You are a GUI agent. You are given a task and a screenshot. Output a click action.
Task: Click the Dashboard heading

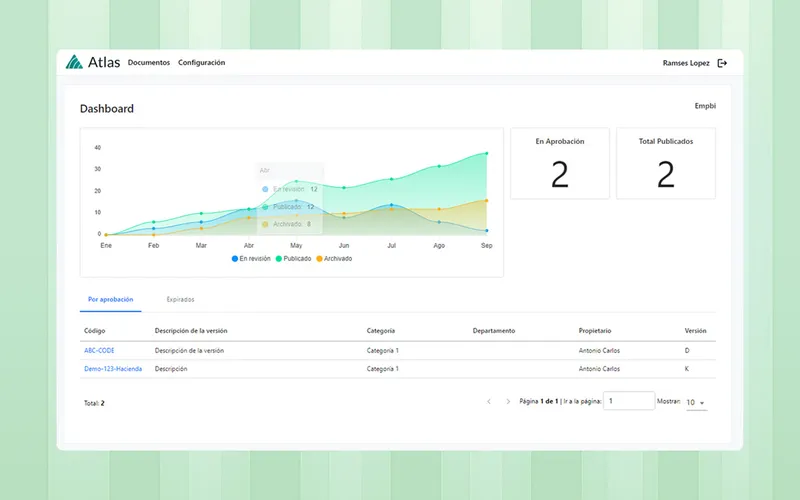coord(107,109)
